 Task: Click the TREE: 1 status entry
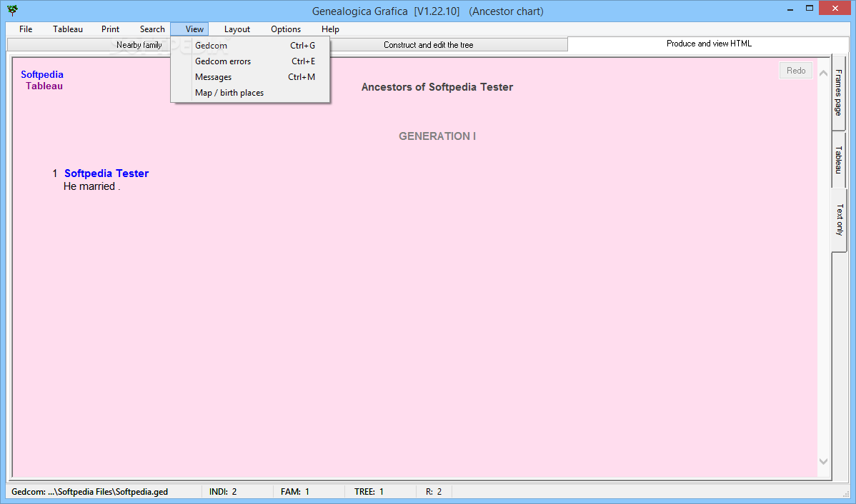coord(369,491)
